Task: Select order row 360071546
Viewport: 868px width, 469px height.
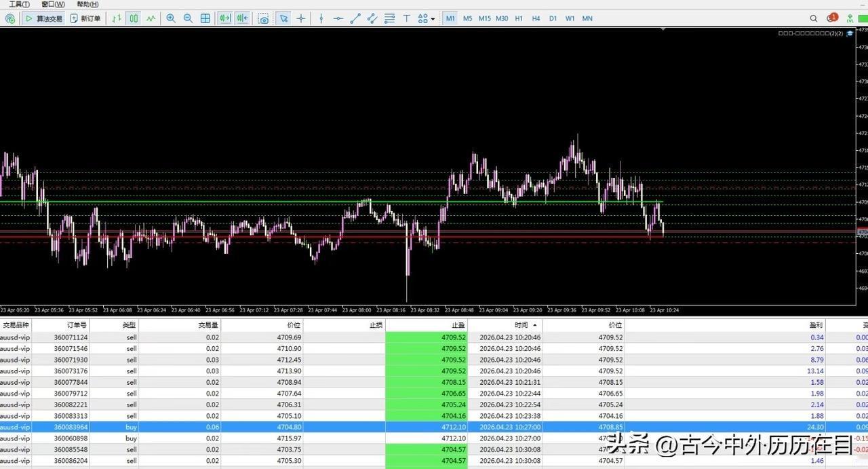Action: click(x=434, y=348)
